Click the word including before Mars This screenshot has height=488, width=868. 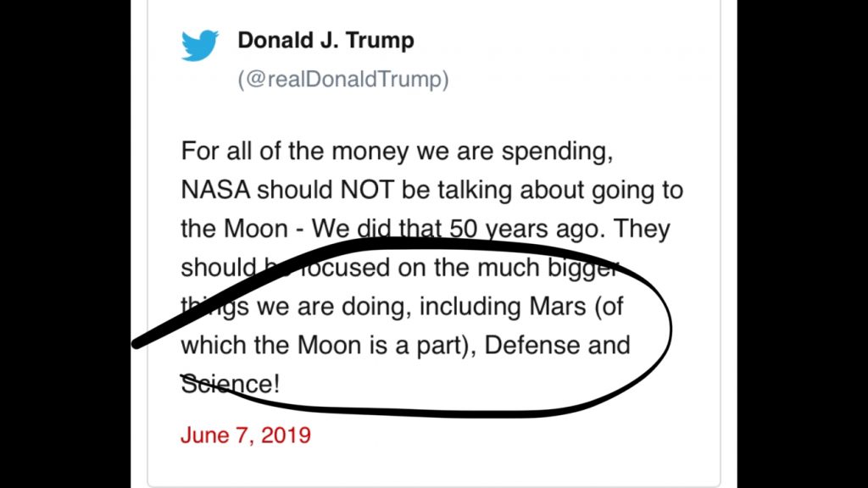pos(470,307)
